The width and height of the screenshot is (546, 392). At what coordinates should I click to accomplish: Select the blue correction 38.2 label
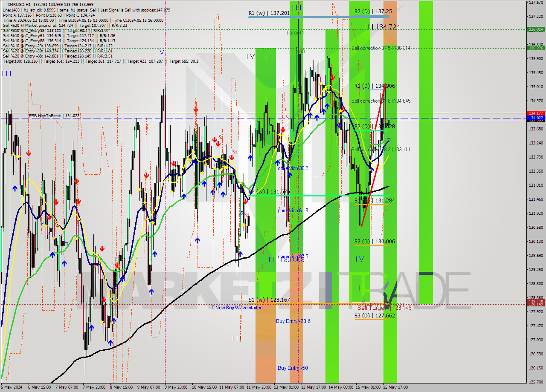tap(293, 169)
